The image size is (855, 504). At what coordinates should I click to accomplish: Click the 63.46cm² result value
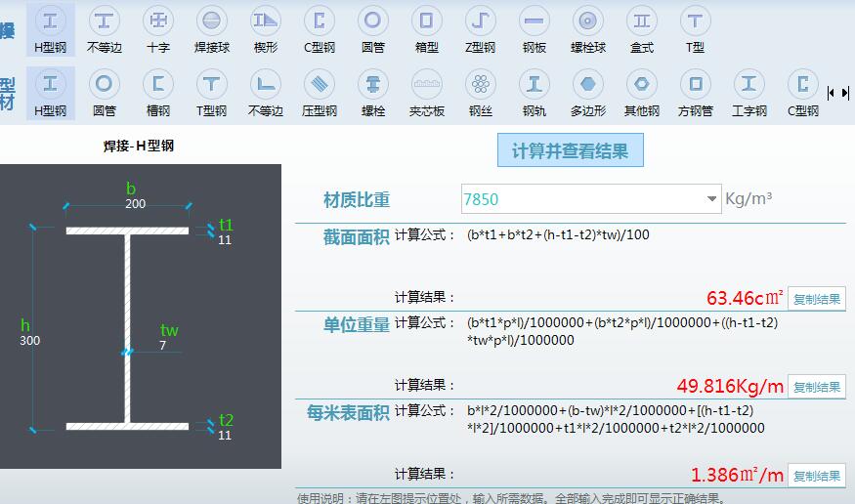[745, 298]
